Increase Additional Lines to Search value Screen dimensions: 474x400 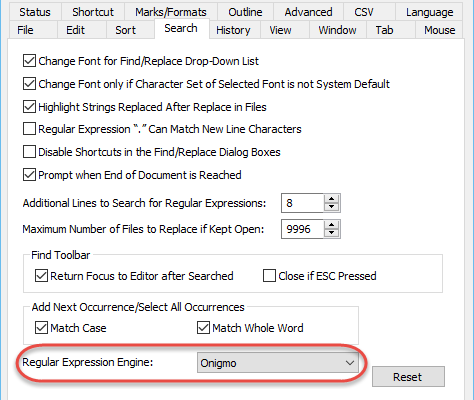pos(331,199)
